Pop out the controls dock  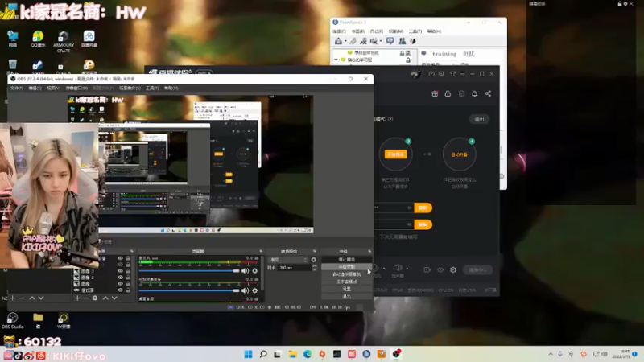(369, 251)
